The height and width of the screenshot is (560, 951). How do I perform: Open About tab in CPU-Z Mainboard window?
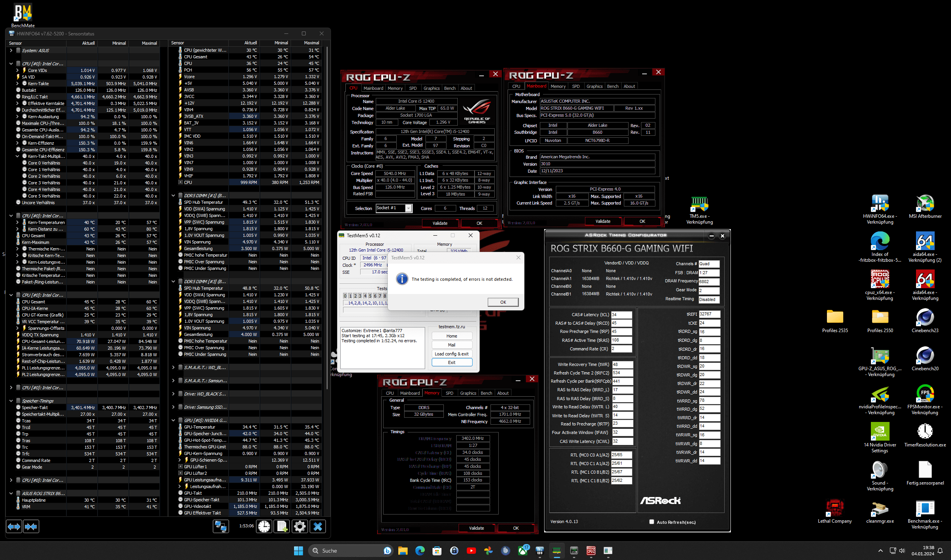(x=629, y=86)
